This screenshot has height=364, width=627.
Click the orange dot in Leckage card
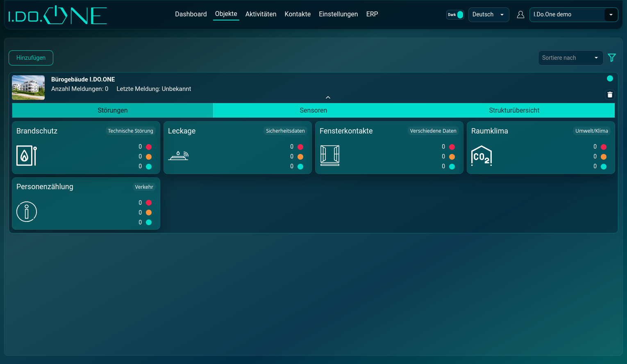(300, 156)
